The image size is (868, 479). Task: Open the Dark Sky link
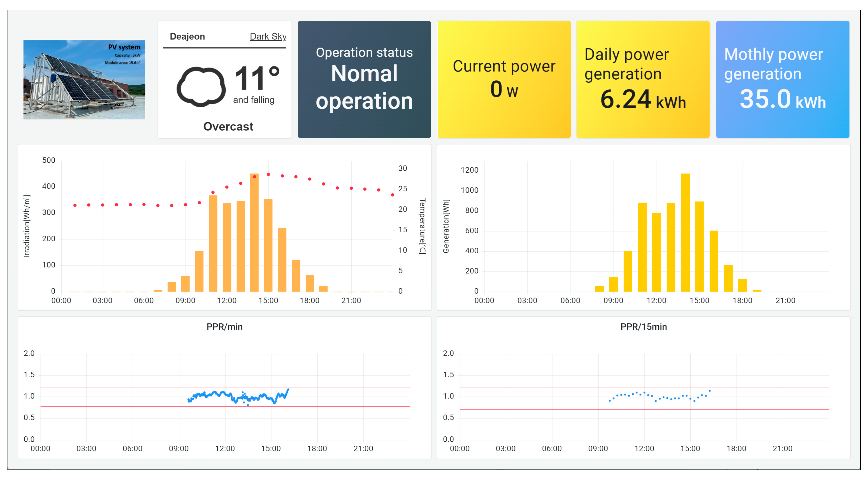268,36
